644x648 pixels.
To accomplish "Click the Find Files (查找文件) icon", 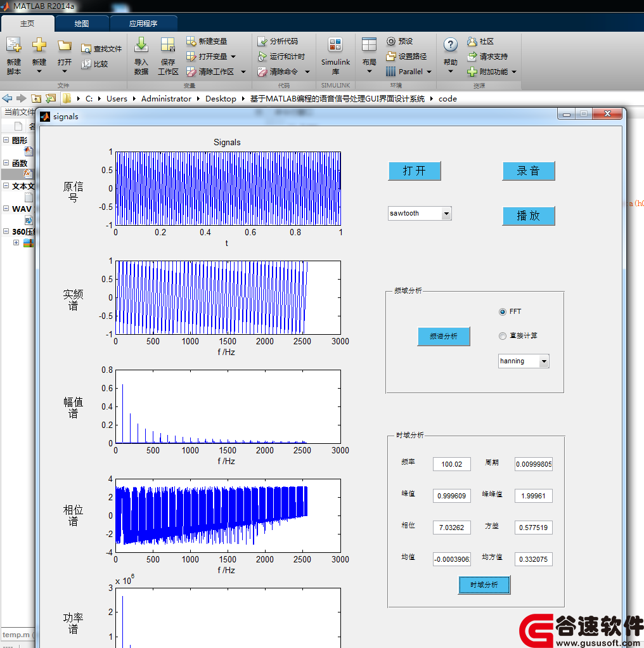I will pyautogui.click(x=86, y=49).
